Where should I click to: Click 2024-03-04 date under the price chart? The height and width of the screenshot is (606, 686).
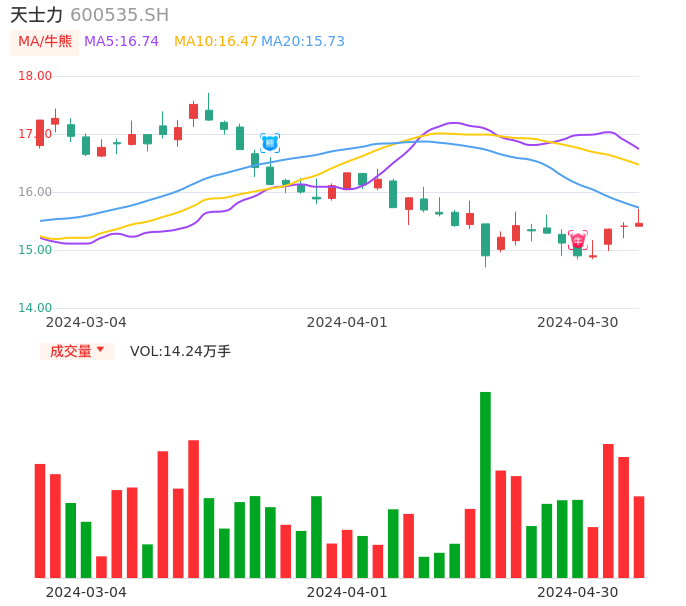tap(86, 322)
